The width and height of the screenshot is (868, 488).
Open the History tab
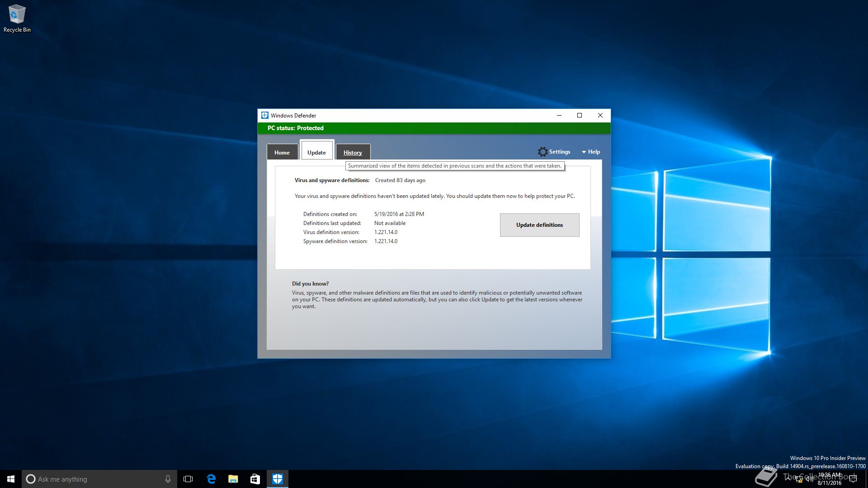click(x=353, y=152)
